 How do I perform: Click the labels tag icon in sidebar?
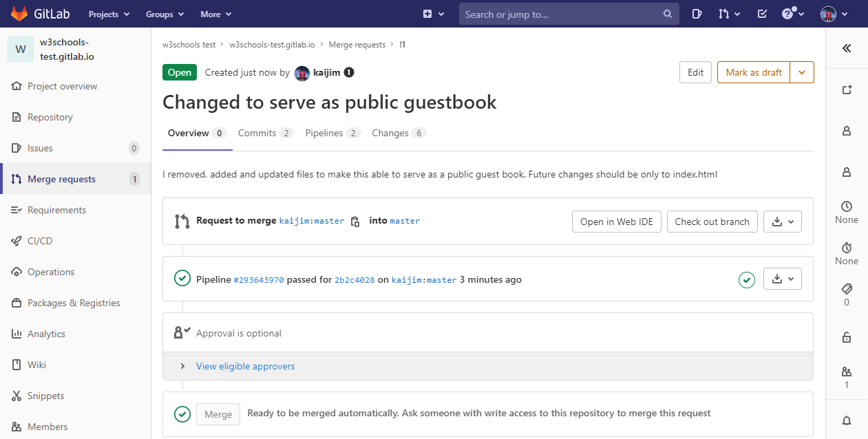[846, 288]
